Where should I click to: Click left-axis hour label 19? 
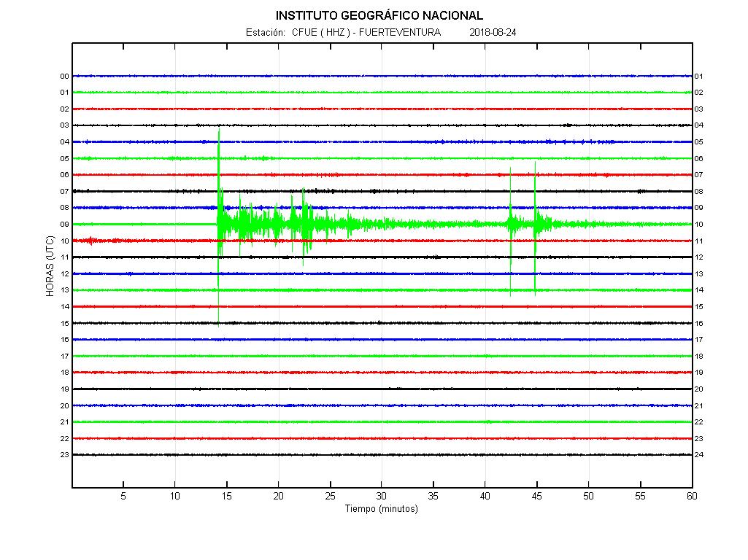click(64, 389)
